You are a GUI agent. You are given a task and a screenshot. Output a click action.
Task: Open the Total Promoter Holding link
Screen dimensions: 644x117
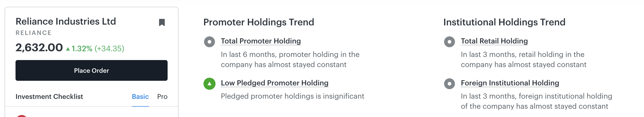pos(261,41)
